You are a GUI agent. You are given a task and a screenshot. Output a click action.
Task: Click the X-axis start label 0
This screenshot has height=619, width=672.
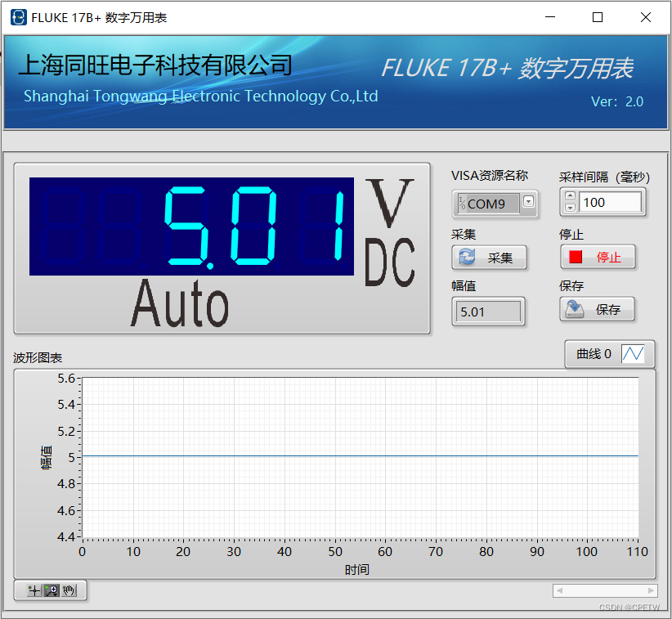(x=82, y=552)
